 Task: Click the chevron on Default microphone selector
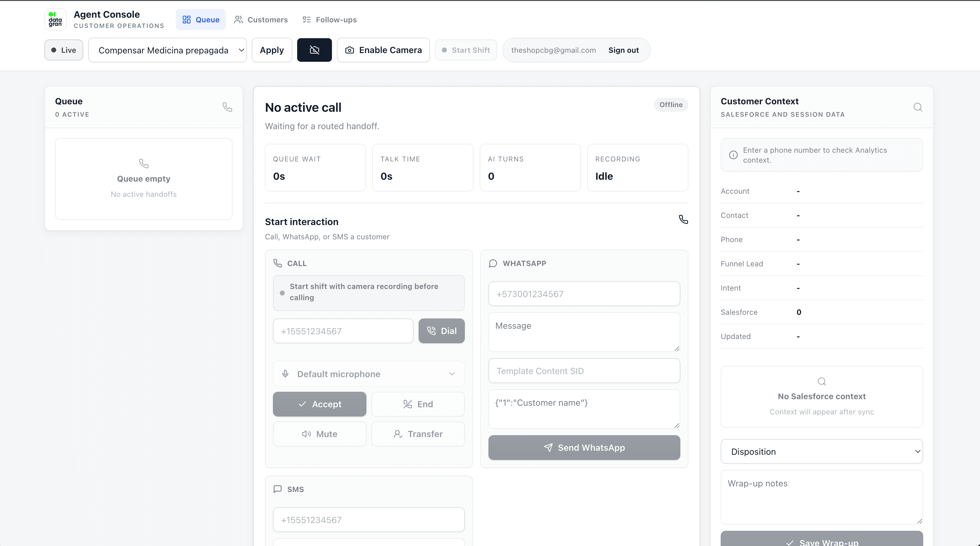point(452,374)
